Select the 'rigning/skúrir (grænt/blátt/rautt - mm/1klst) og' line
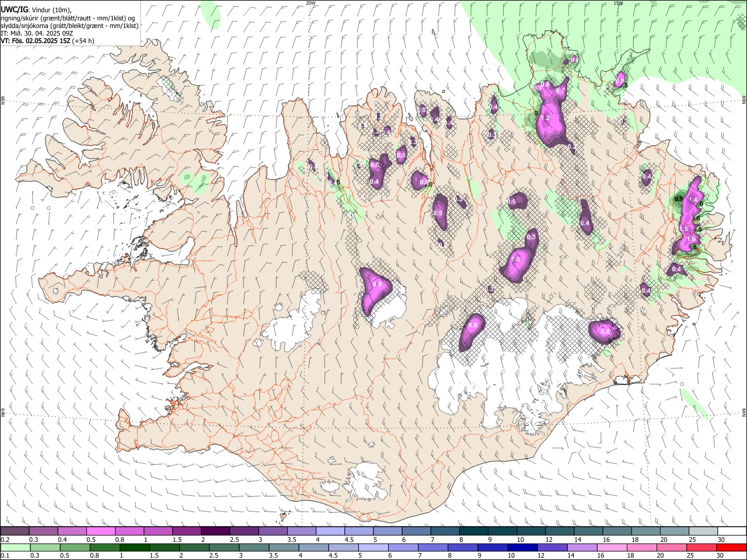This screenshot has height=560, width=747. [x=68, y=18]
